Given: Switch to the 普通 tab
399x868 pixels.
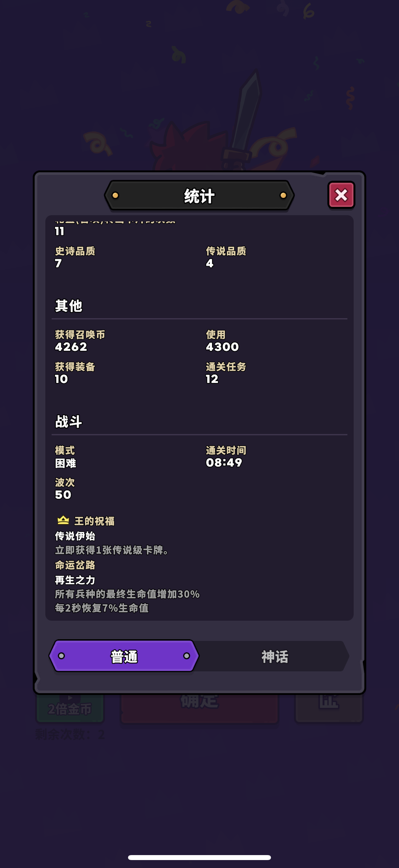Looking at the screenshot, I should (124, 656).
